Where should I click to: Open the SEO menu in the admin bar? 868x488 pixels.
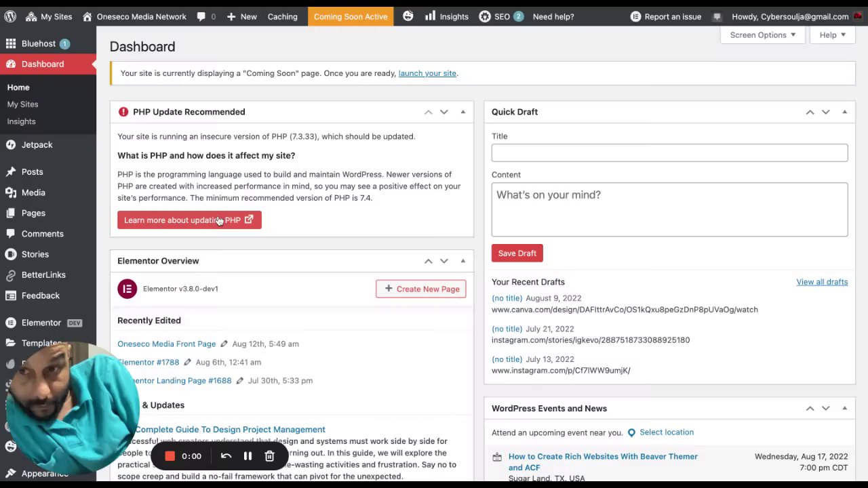tap(501, 16)
